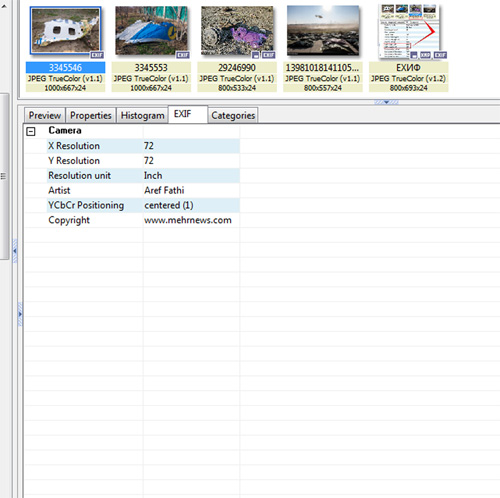Click the XMP badge on ЕХИФ thumbnail
Screen dimensions: 500x498
coord(425,55)
